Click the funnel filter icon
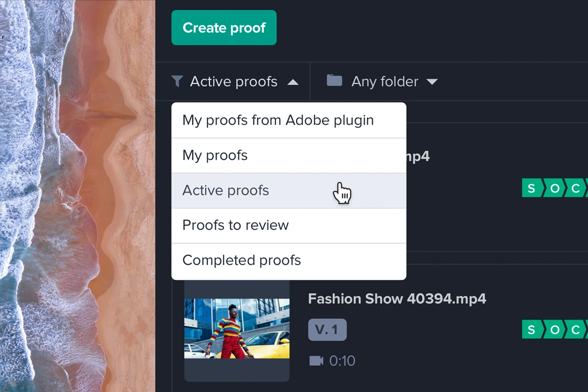588x392 pixels. pos(177,81)
